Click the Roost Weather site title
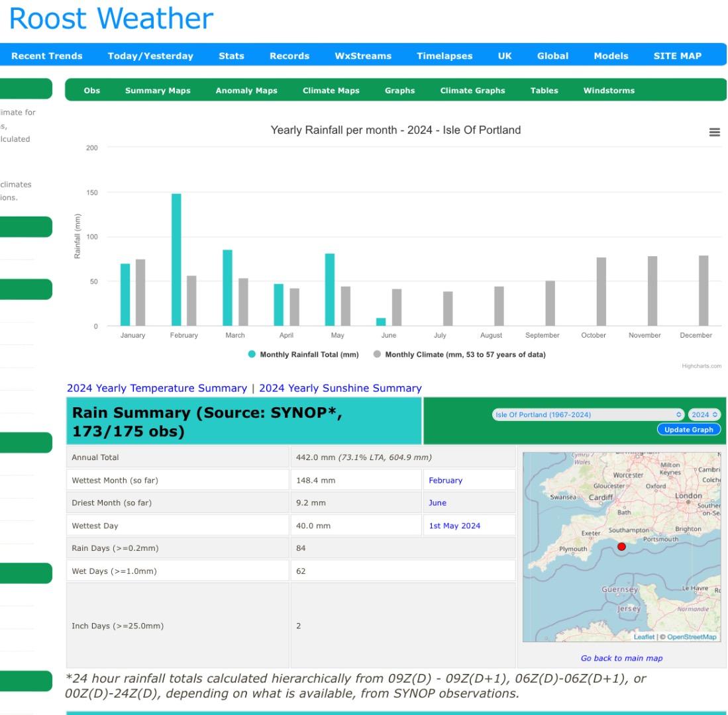 point(111,19)
